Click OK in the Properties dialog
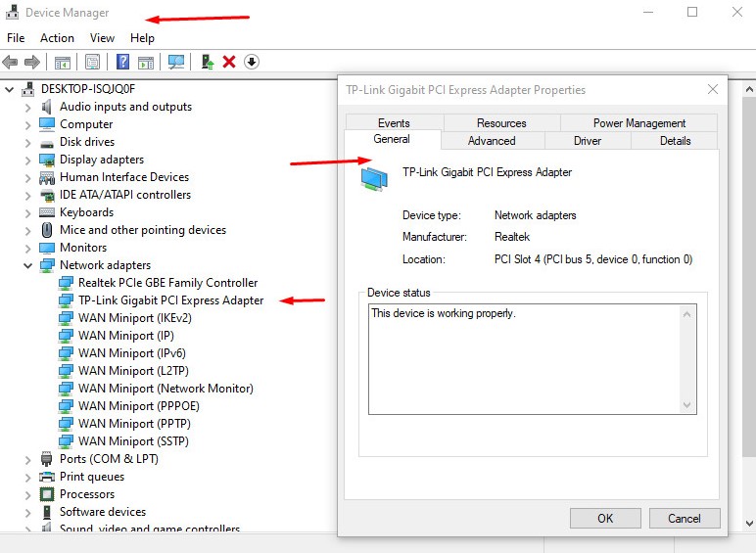This screenshot has height=553, width=756. (x=605, y=519)
